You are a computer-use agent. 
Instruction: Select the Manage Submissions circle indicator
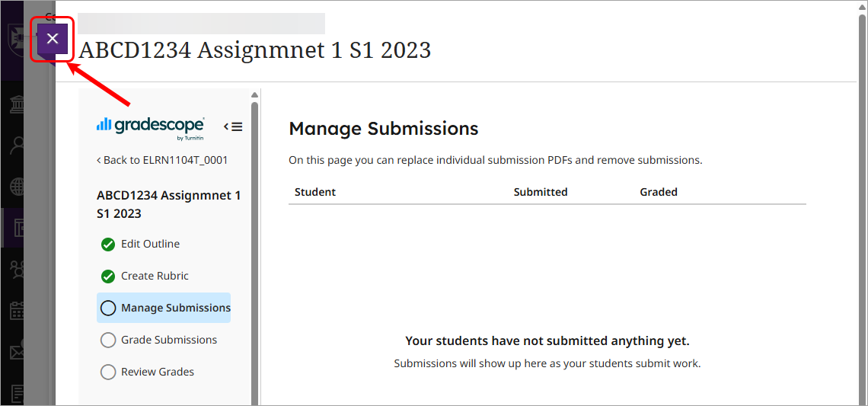coord(108,308)
